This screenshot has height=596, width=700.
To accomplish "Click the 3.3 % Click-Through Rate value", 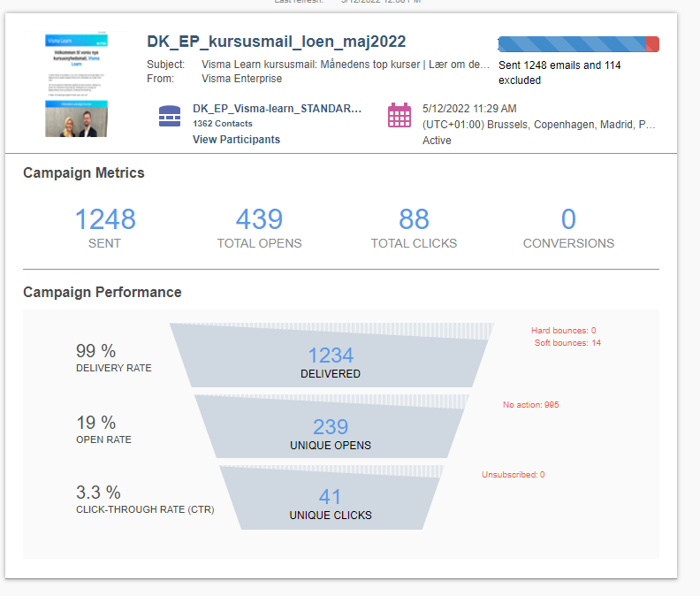I will coord(98,493).
